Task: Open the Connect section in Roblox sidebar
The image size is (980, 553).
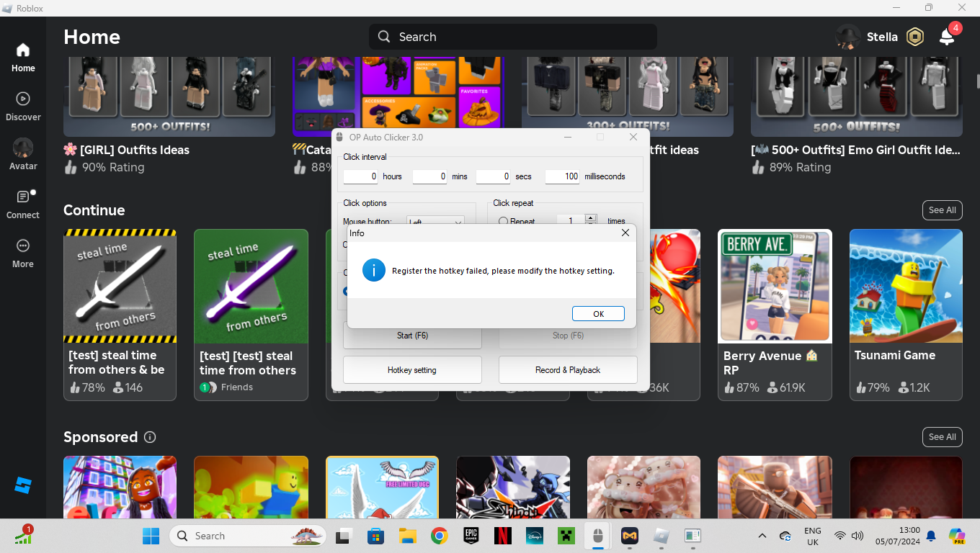Action: pos(23,204)
